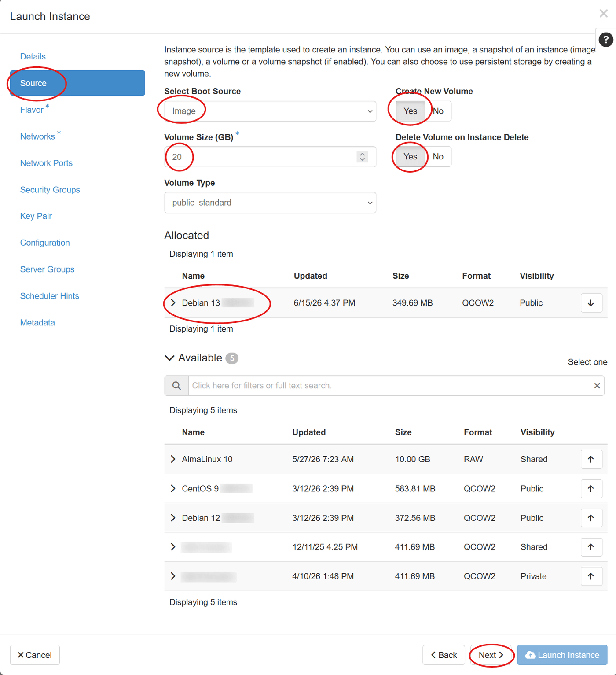The image size is (616, 675).
Task: Collapse the Available section
Action: pos(169,358)
